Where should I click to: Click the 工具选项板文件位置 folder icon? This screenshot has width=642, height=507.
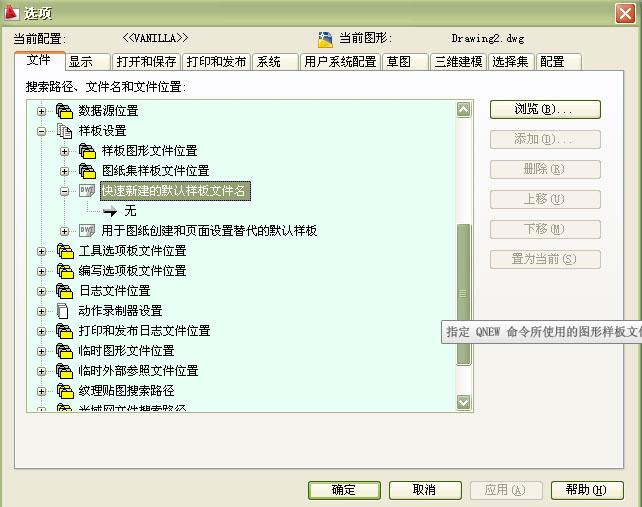65,251
